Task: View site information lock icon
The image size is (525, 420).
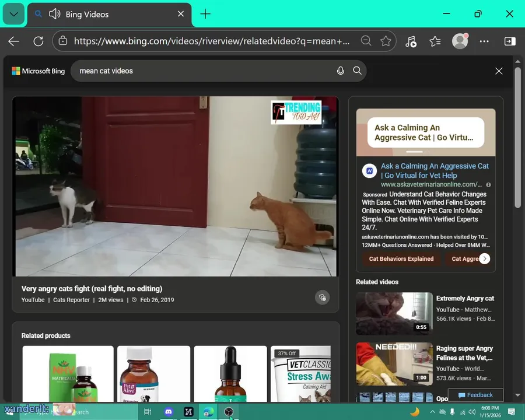Action: point(62,41)
